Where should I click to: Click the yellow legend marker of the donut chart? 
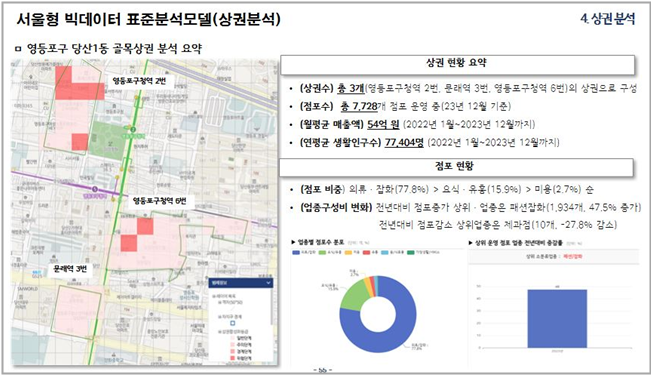coord(348,252)
